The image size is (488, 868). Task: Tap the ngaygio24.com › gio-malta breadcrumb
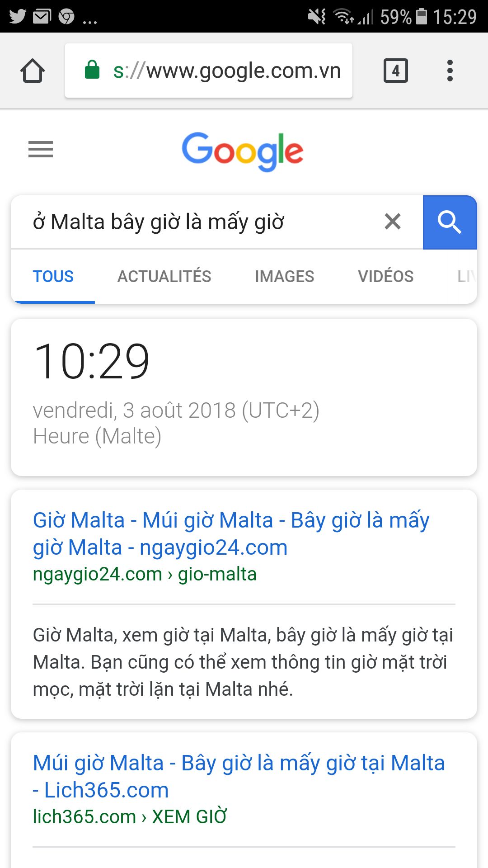(145, 574)
